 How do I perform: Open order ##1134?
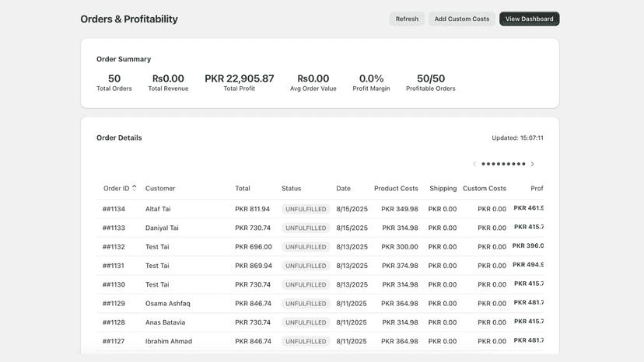[114, 209]
